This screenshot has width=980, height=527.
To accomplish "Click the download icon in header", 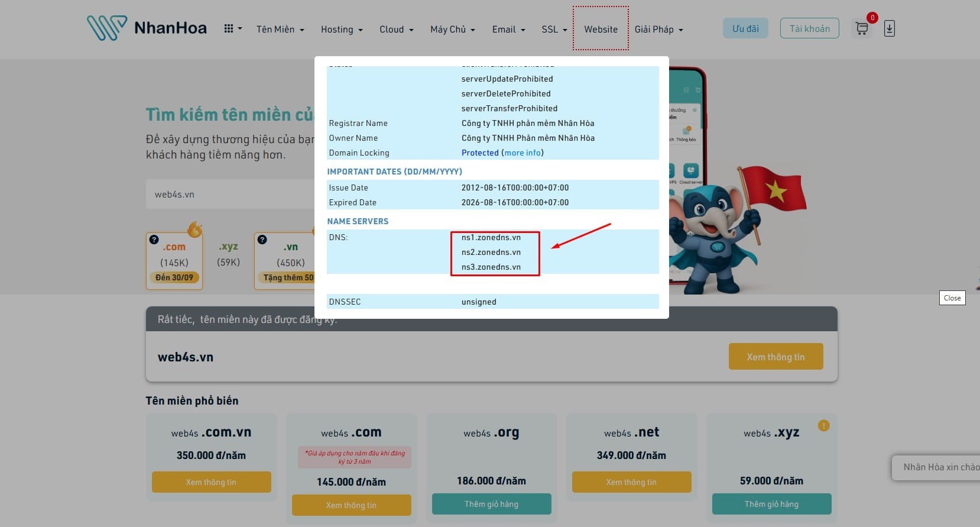I will (889, 28).
